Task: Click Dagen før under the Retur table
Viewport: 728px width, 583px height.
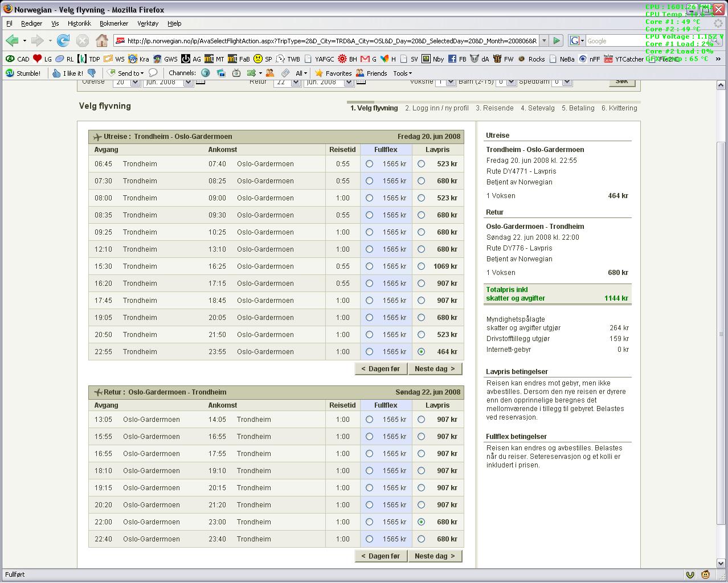Action: pos(381,556)
